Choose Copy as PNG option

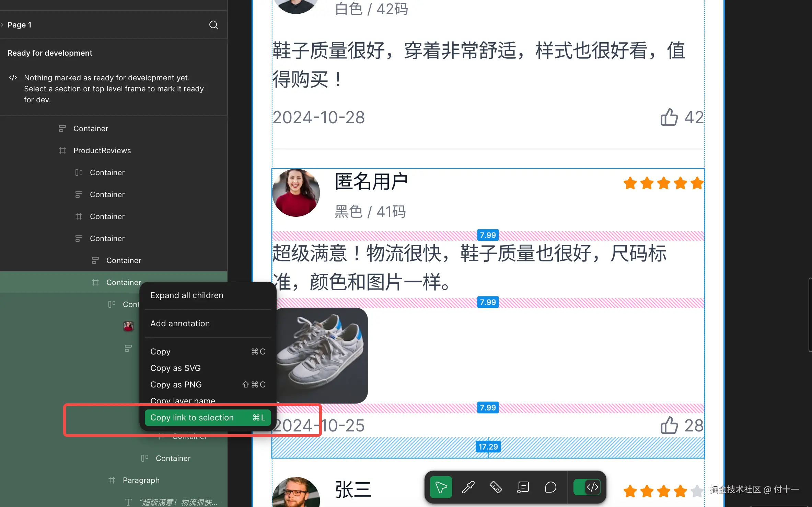tap(176, 385)
